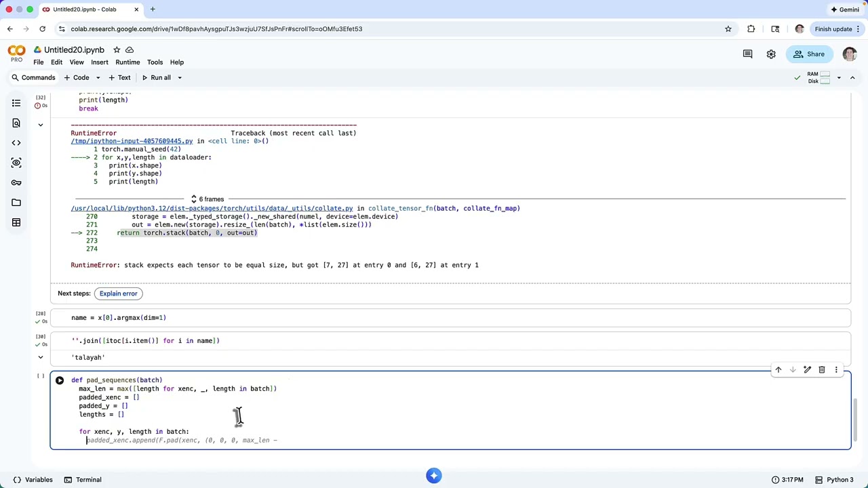
Task: Open the secrets key icon
Action: 16,182
